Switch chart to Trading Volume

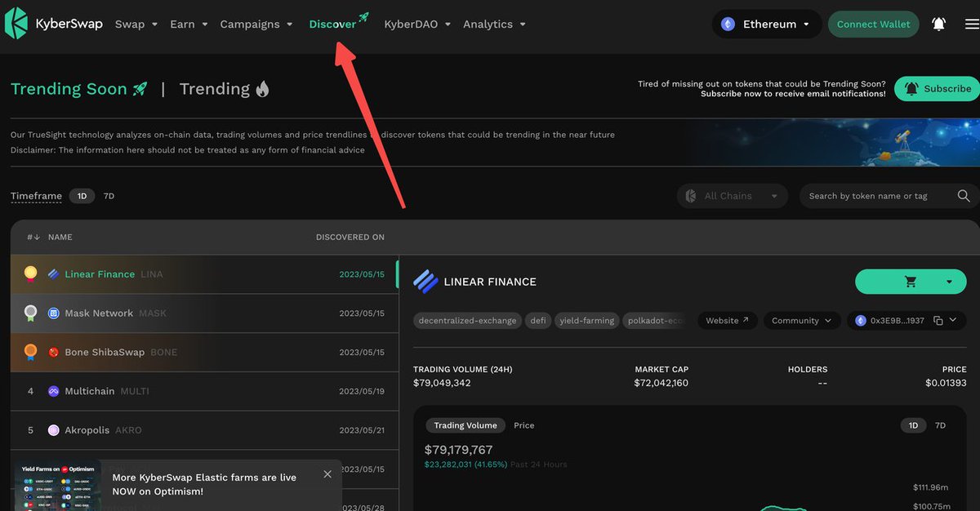[465, 425]
